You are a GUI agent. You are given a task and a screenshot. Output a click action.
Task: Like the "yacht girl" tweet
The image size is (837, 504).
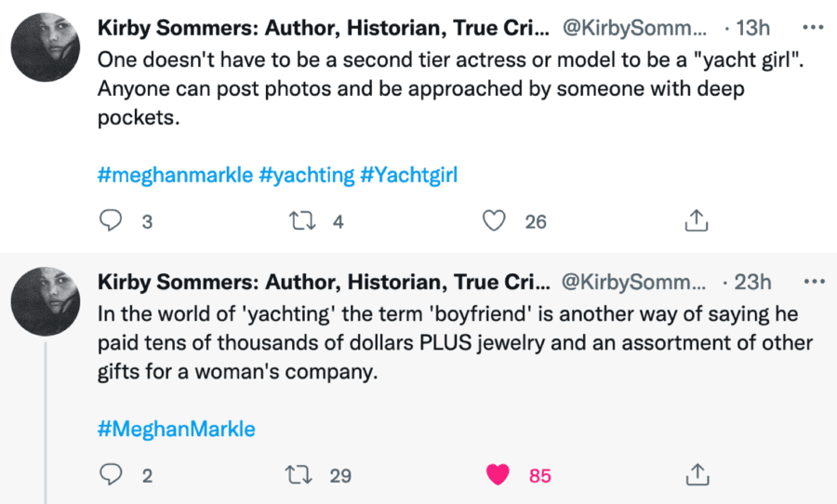(x=495, y=221)
